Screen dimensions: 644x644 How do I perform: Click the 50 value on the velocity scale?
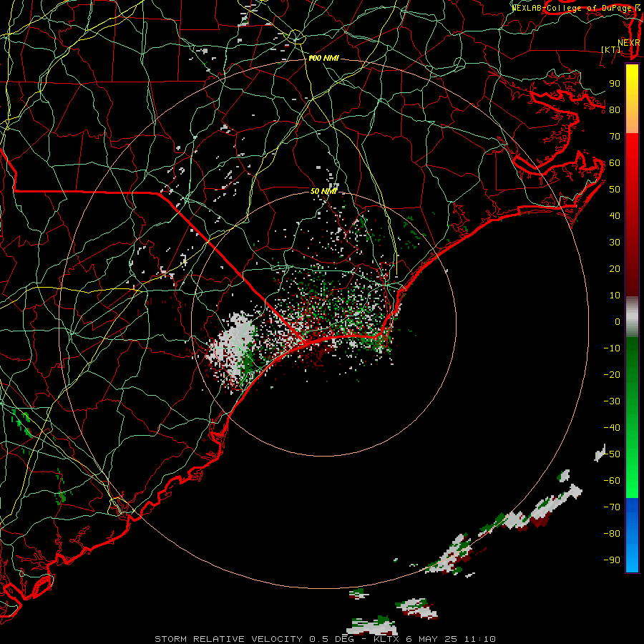[x=615, y=190]
